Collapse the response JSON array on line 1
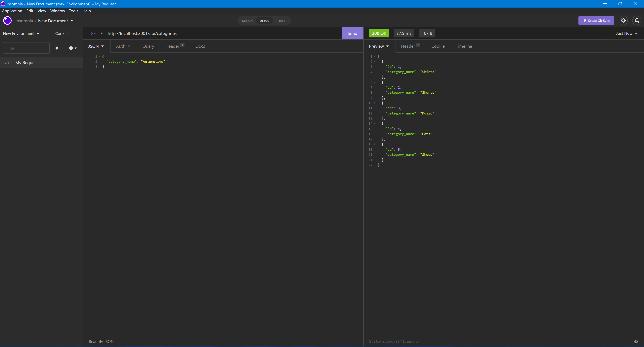 [375, 56]
